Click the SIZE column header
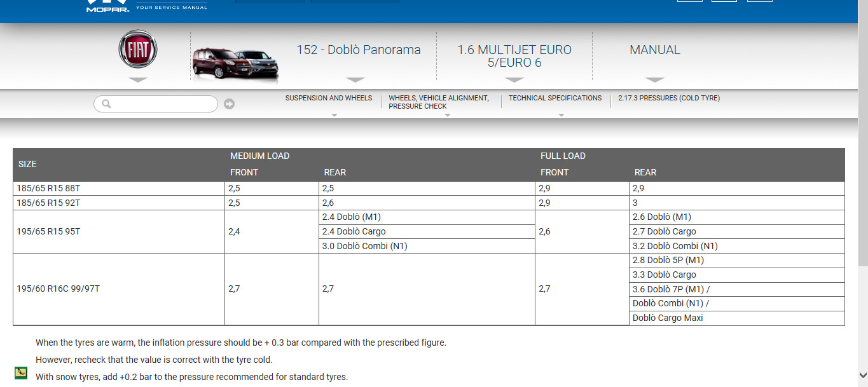Image resolution: width=868 pixels, height=387 pixels. (27, 164)
